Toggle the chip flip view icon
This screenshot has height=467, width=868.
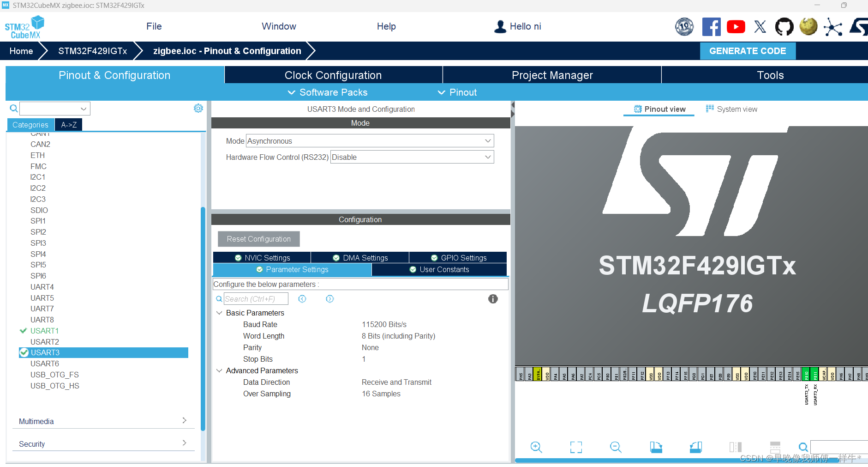click(x=736, y=447)
